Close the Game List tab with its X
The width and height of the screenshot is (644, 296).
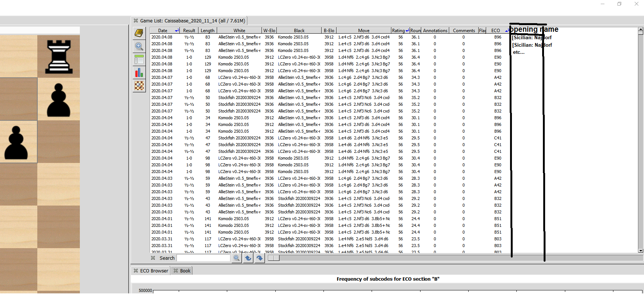[x=136, y=21]
